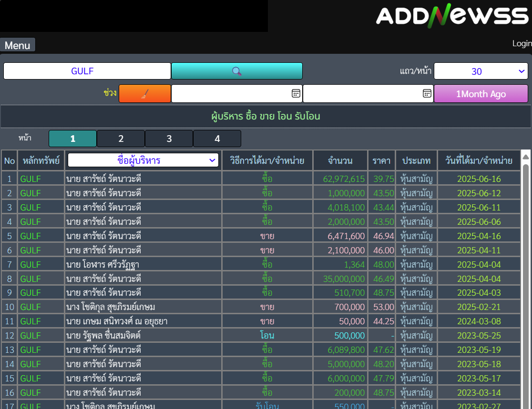Click the end date input field
This screenshot has width=532, height=409.
368,93
